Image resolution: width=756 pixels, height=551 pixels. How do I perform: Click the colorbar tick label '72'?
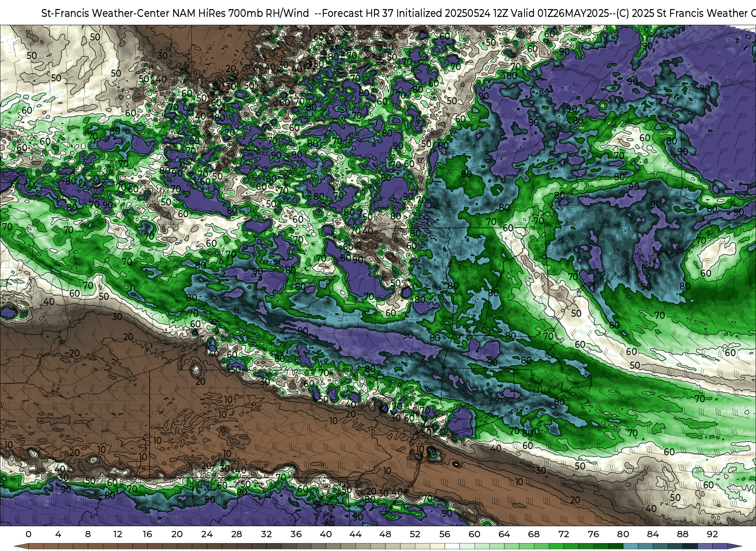(564, 534)
